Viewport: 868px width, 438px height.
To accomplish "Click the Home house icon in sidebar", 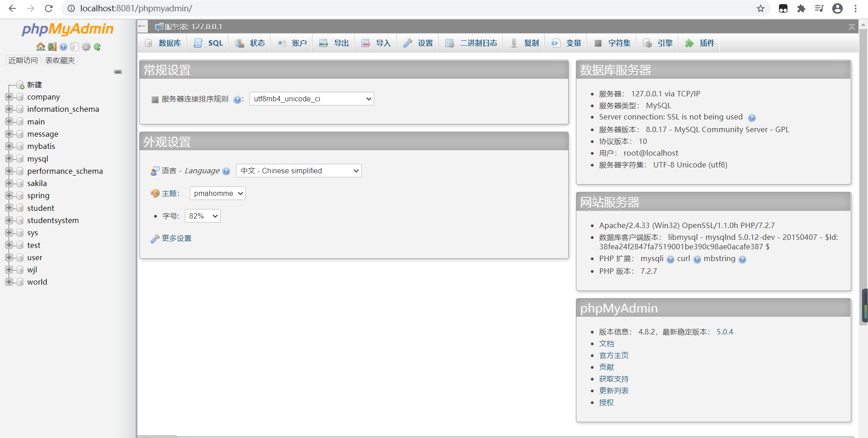I will (41, 47).
